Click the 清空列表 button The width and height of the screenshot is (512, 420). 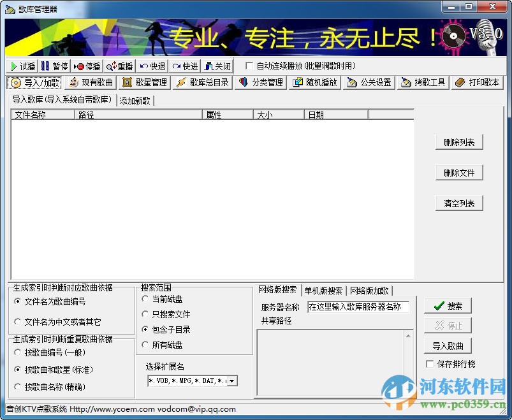point(459,203)
